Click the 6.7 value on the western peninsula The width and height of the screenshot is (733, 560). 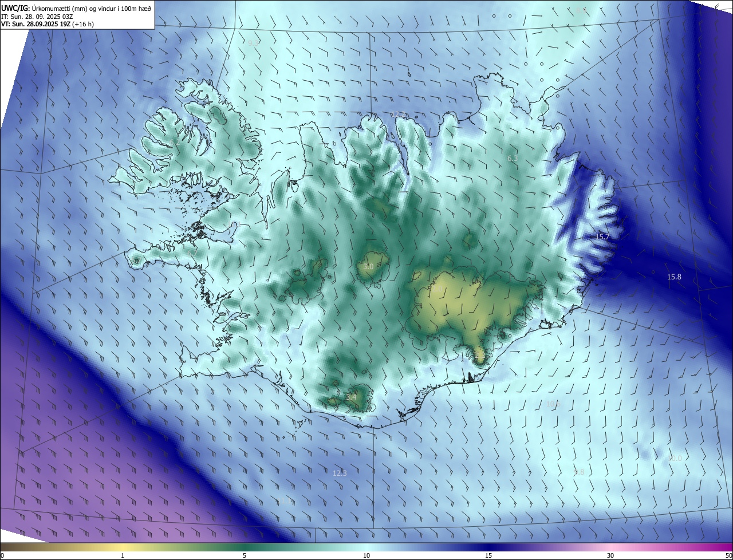(x=192, y=253)
